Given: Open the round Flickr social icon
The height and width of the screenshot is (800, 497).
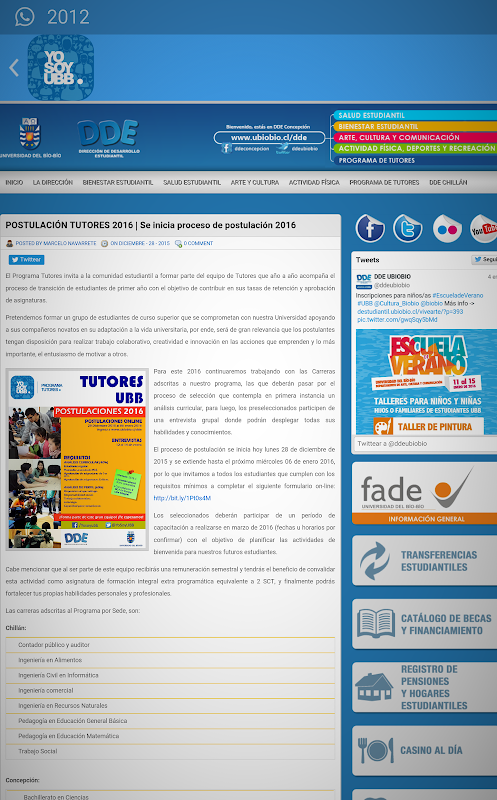Looking at the screenshot, I should point(447,229).
